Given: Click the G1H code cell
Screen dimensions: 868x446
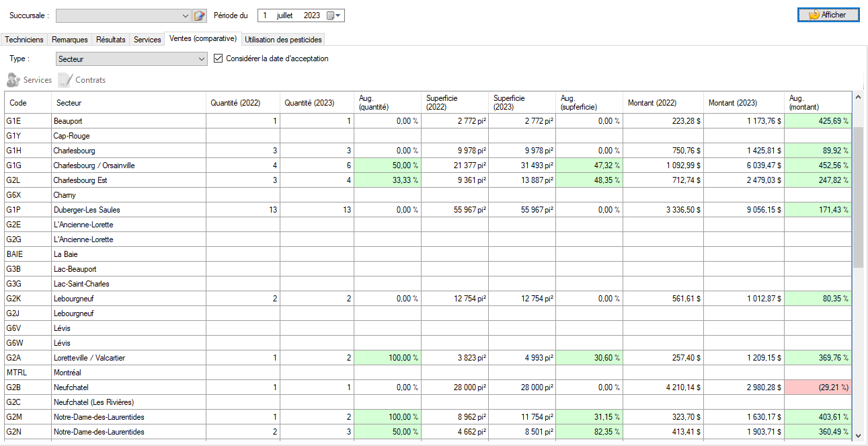Looking at the screenshot, I should coord(28,151).
